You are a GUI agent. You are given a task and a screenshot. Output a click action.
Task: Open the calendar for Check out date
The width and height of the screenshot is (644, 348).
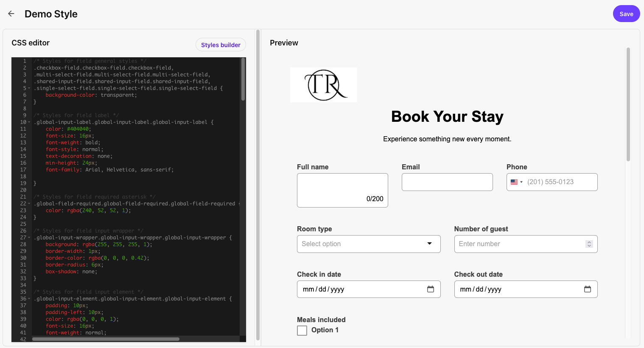(x=587, y=289)
